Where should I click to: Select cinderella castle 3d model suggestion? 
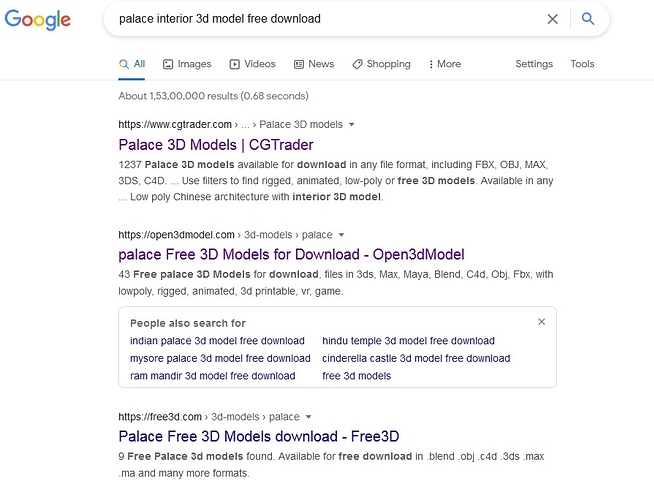(x=415, y=358)
